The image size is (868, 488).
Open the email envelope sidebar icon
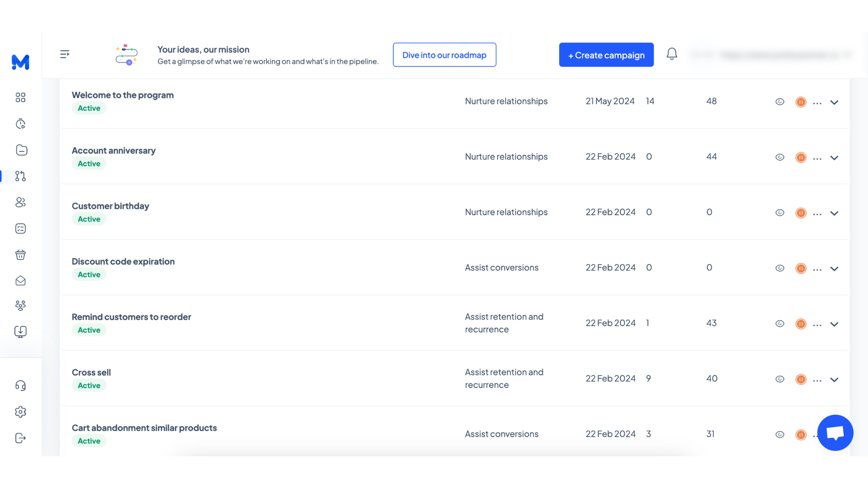[x=21, y=280]
